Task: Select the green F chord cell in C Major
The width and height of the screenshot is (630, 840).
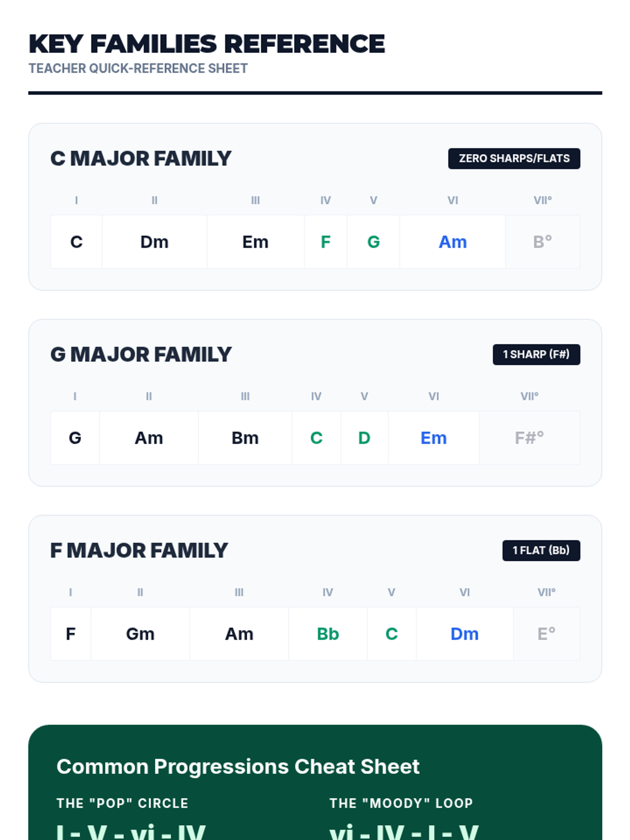Action: (x=325, y=242)
